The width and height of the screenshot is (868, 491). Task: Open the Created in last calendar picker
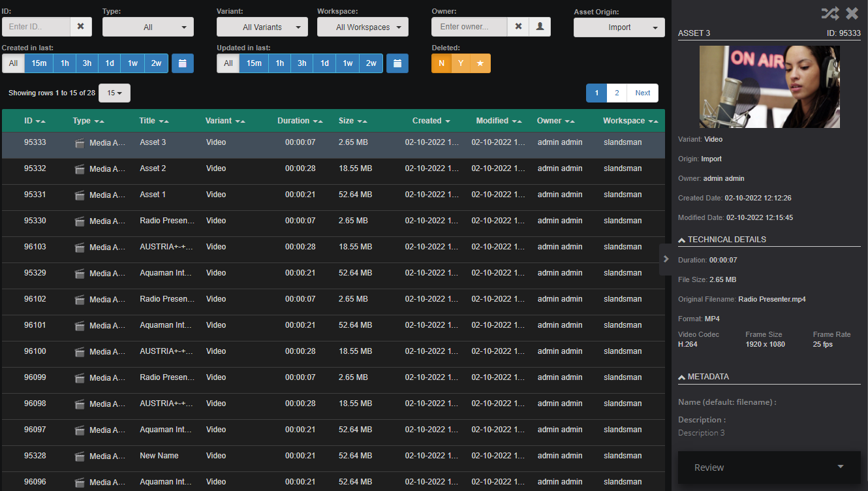(183, 63)
